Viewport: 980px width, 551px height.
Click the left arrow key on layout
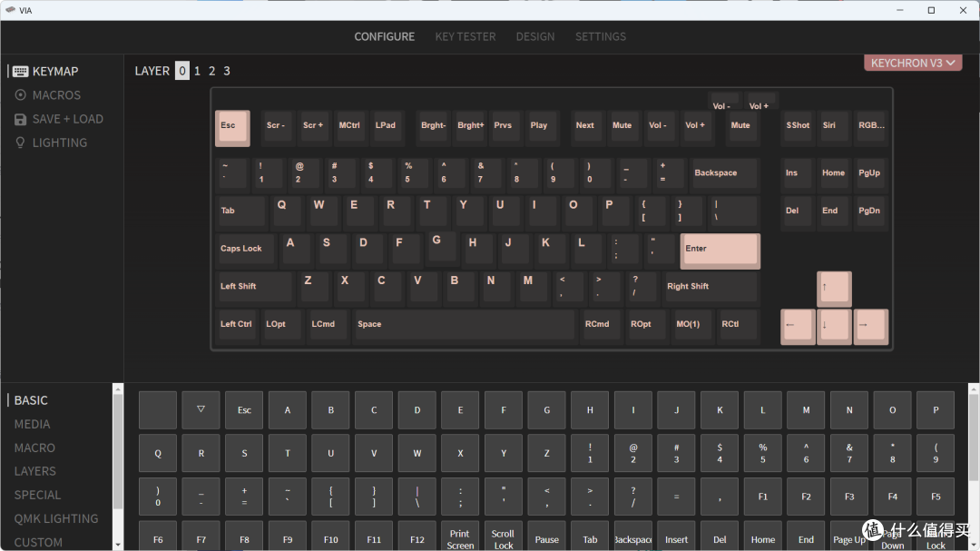(798, 327)
